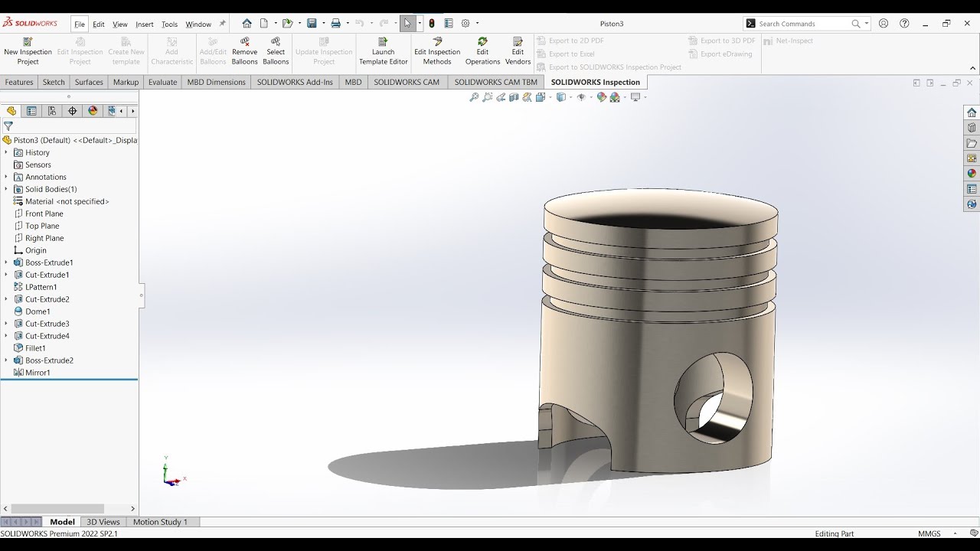
Task: Click the user account icon
Action: pyautogui.click(x=884, y=24)
